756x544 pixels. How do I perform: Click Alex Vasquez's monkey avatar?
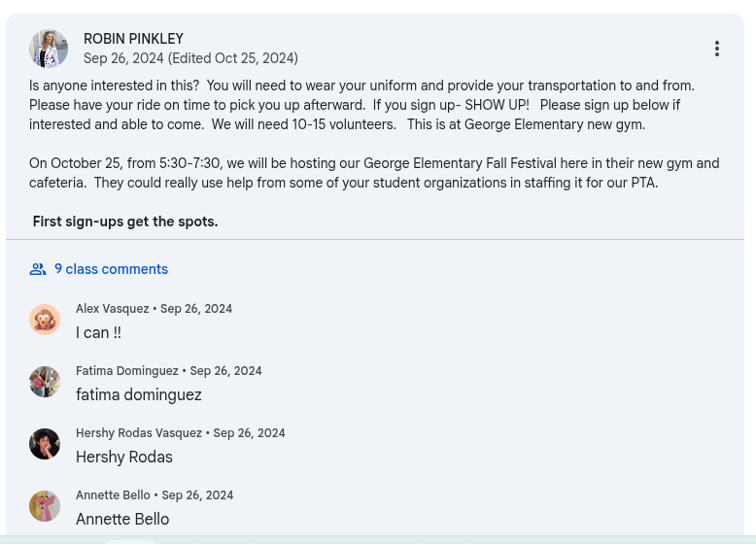(45, 320)
